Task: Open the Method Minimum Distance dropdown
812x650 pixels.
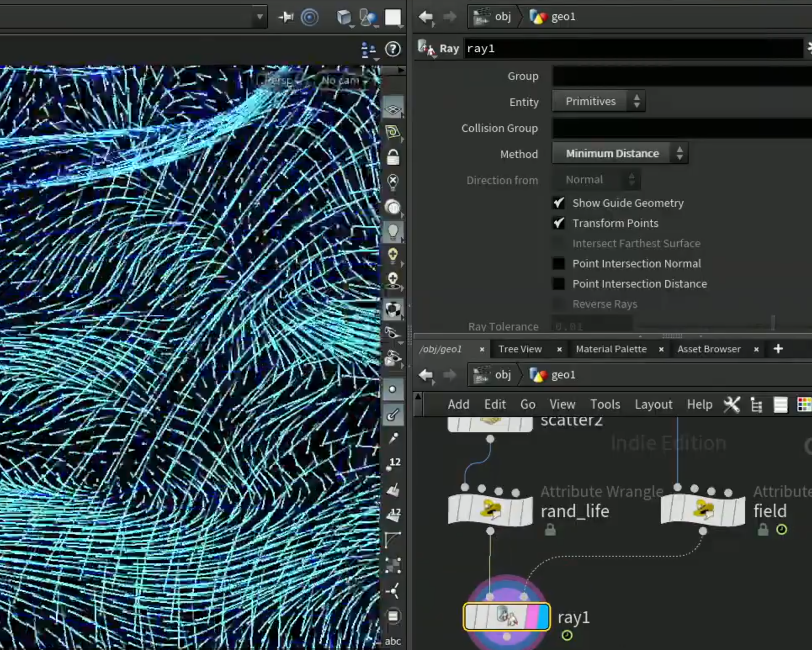Action: 620,153
